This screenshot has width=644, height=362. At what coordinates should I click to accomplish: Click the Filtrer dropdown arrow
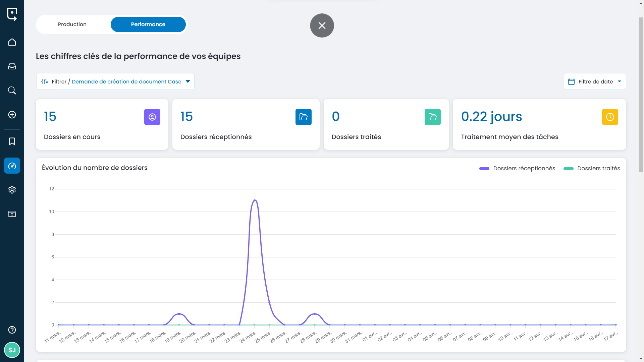tap(188, 81)
